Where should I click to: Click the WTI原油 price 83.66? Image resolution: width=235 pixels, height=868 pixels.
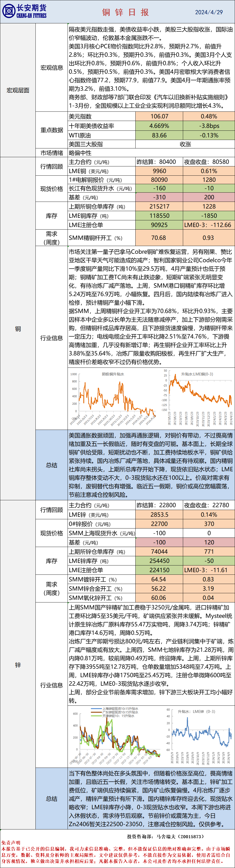coord(159,135)
